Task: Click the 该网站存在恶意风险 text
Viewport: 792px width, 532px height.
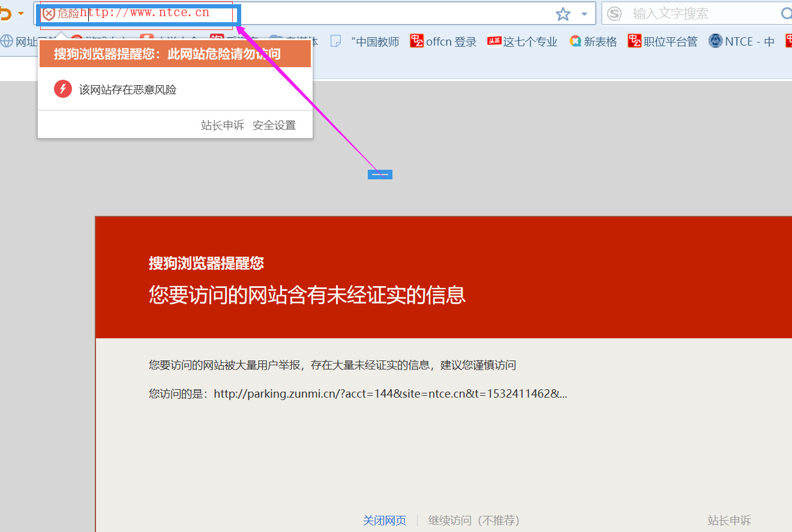Action: click(128, 90)
